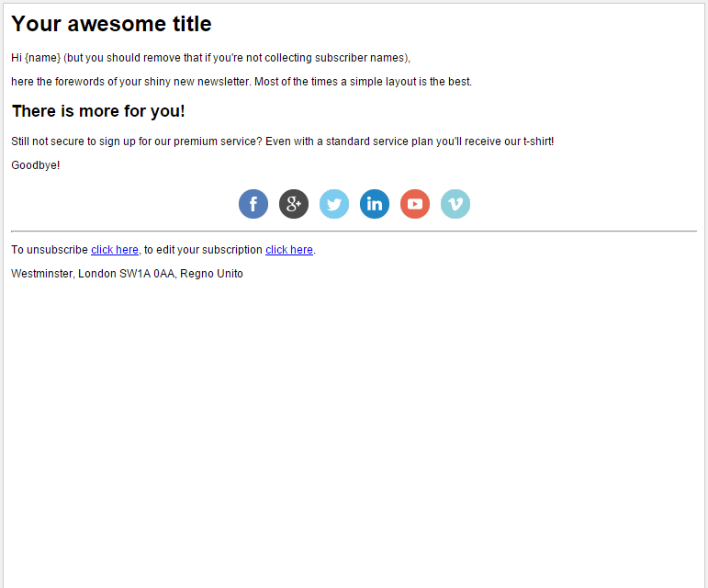Click the word 't-shirt!' in the paragraph
The height and width of the screenshot is (588, 708).
538,141
